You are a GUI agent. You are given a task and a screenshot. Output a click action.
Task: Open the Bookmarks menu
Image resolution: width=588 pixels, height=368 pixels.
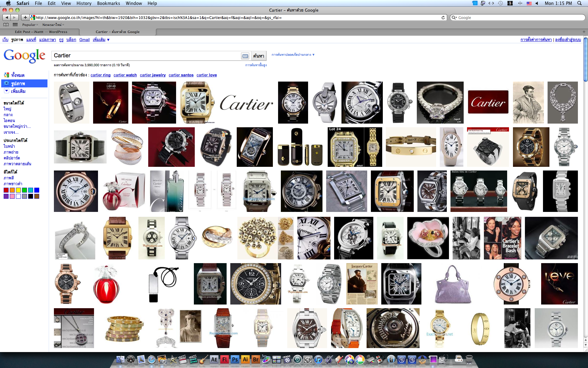108,3
